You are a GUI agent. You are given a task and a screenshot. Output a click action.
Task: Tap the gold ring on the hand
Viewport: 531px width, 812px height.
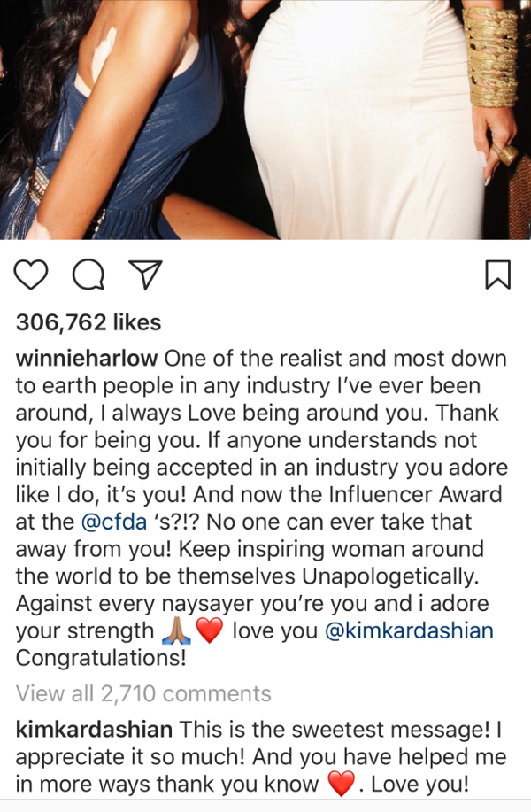tap(504, 153)
